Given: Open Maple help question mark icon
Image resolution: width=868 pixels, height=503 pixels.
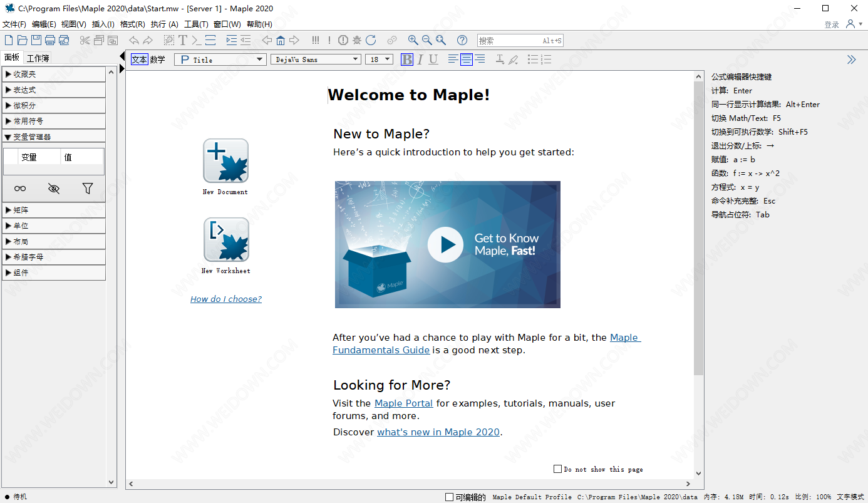Looking at the screenshot, I should pos(462,40).
